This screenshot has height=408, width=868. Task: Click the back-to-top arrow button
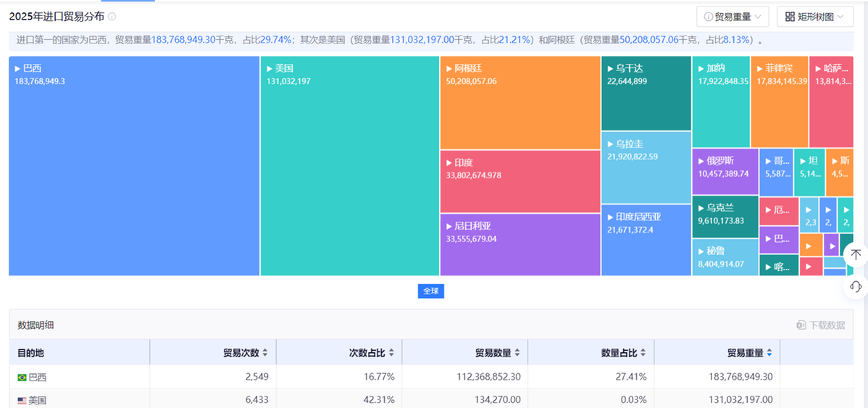click(856, 254)
